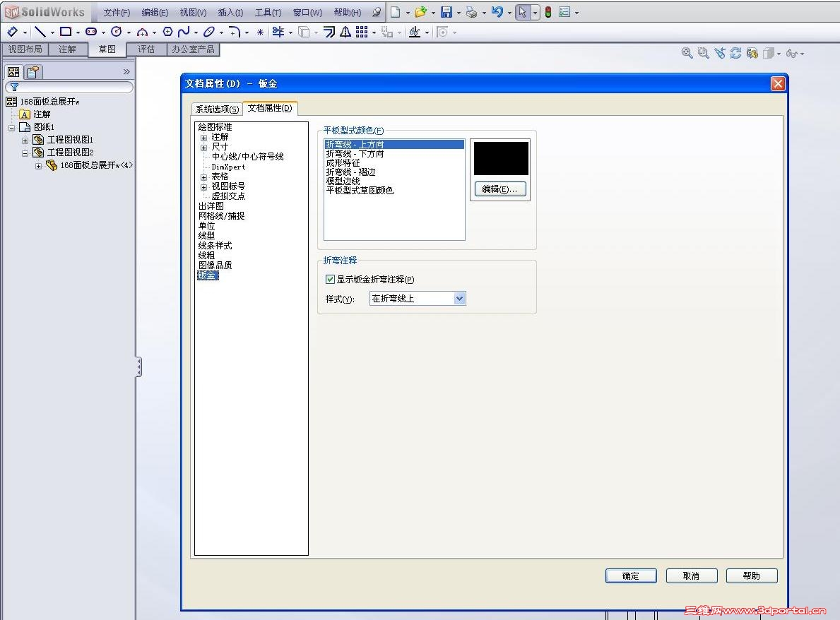Click the feature tree filter input field

click(x=69, y=87)
